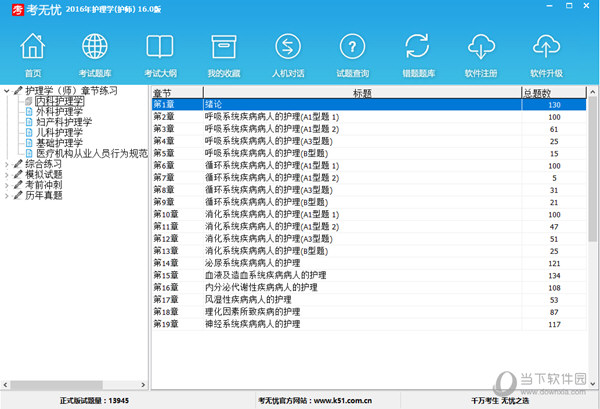Click the www.k51.com.cn official website link

[x=342, y=401]
